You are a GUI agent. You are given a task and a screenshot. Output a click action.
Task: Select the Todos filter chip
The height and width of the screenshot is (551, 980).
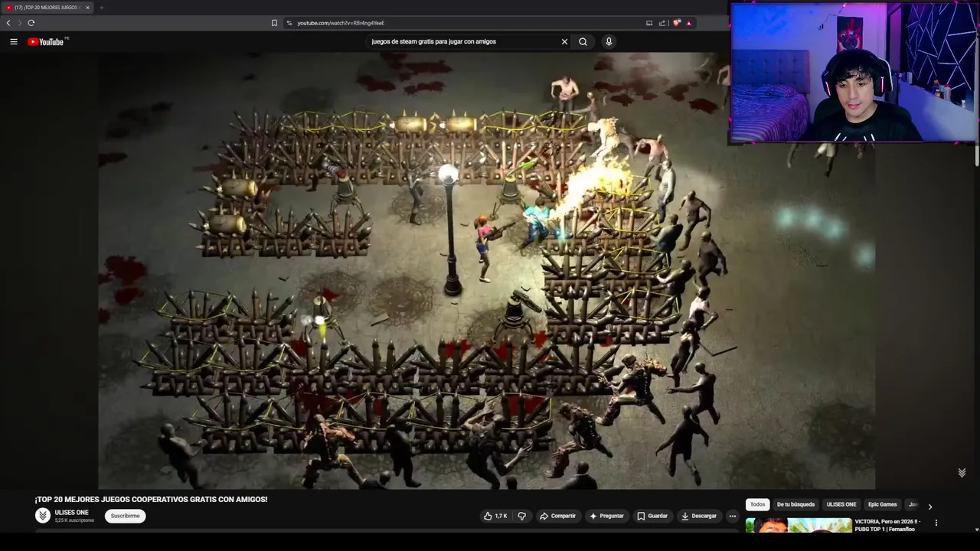757,504
